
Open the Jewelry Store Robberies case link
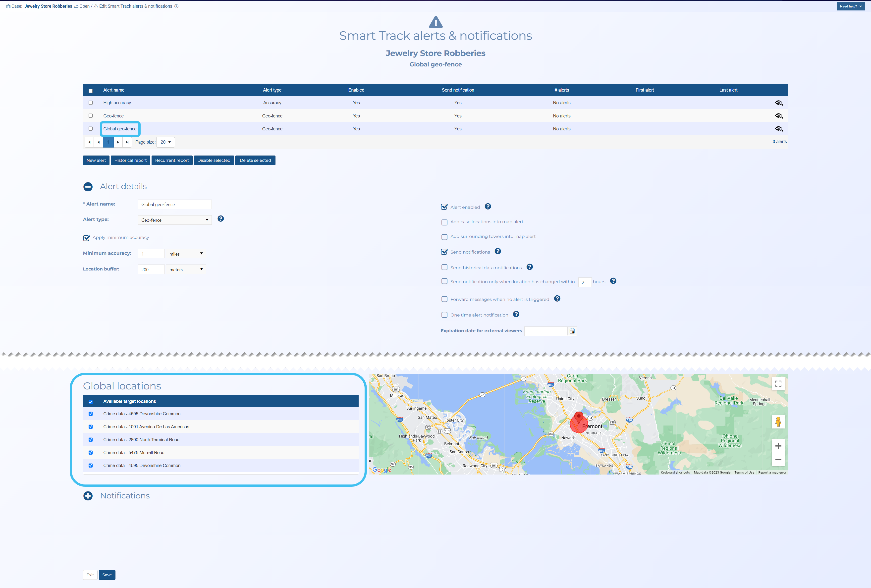(x=48, y=6)
